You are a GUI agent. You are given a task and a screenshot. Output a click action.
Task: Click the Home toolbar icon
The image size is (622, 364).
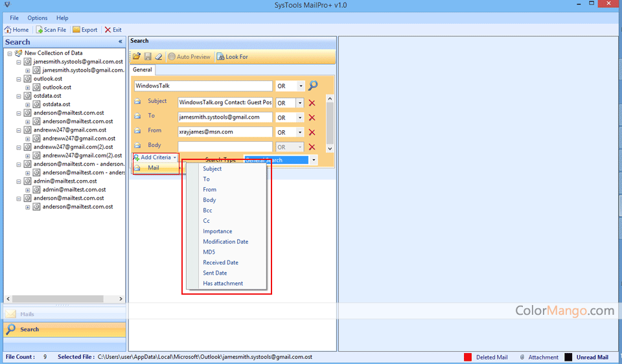pos(8,30)
